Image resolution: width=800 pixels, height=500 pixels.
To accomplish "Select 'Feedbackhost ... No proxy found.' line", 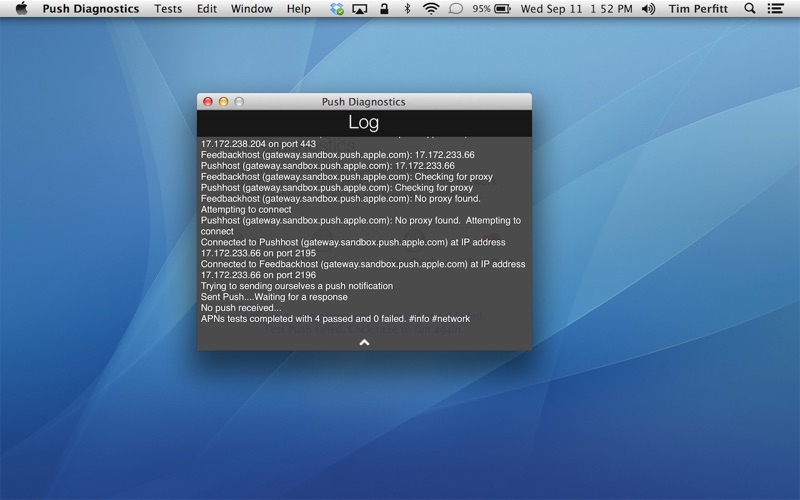I will tap(340, 198).
